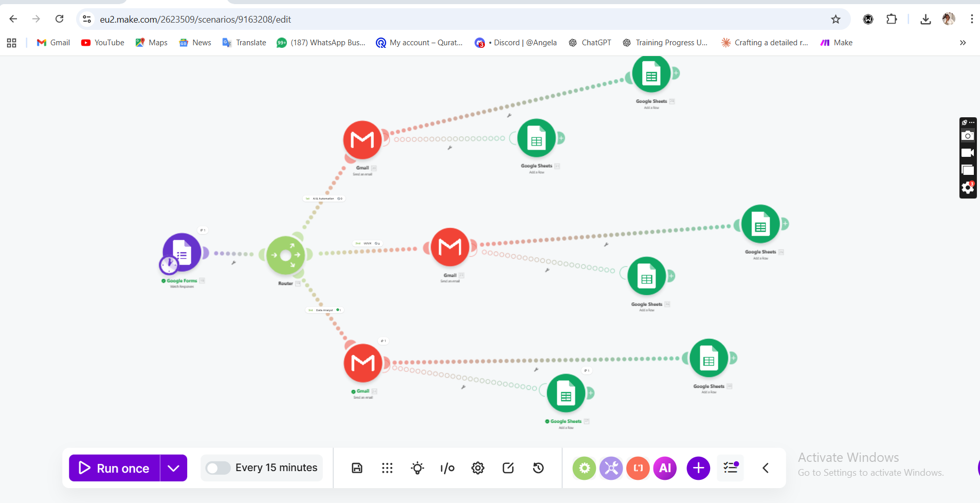980x503 pixels.
Task: Open the orange Text parser icon
Action: tap(638, 468)
